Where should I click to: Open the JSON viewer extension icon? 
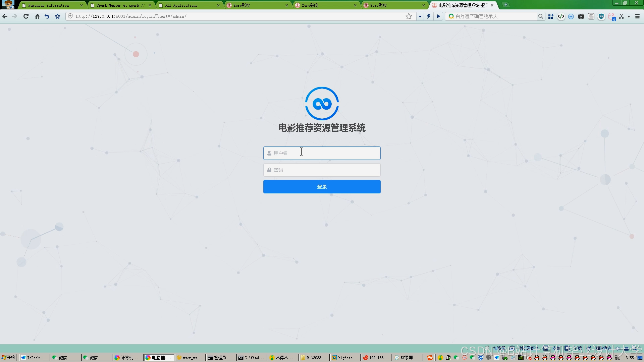[591, 16]
